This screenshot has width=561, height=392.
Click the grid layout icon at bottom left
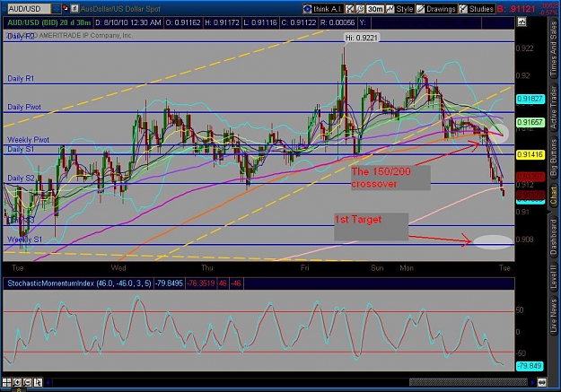click(7, 382)
